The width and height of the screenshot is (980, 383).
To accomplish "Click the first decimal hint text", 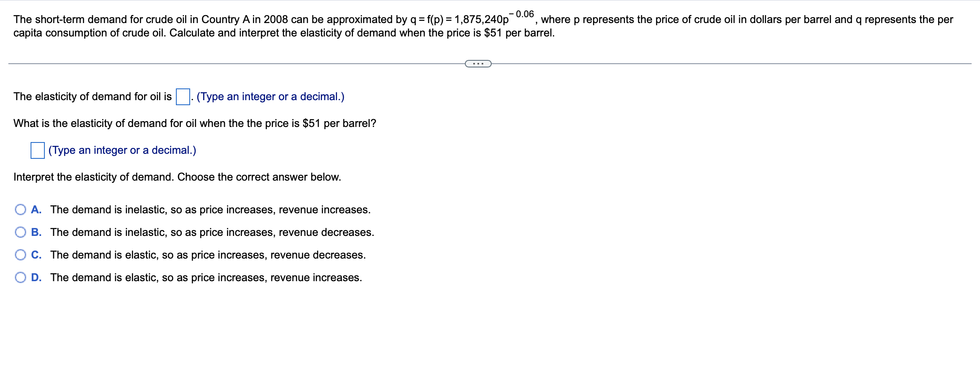I will (270, 96).
